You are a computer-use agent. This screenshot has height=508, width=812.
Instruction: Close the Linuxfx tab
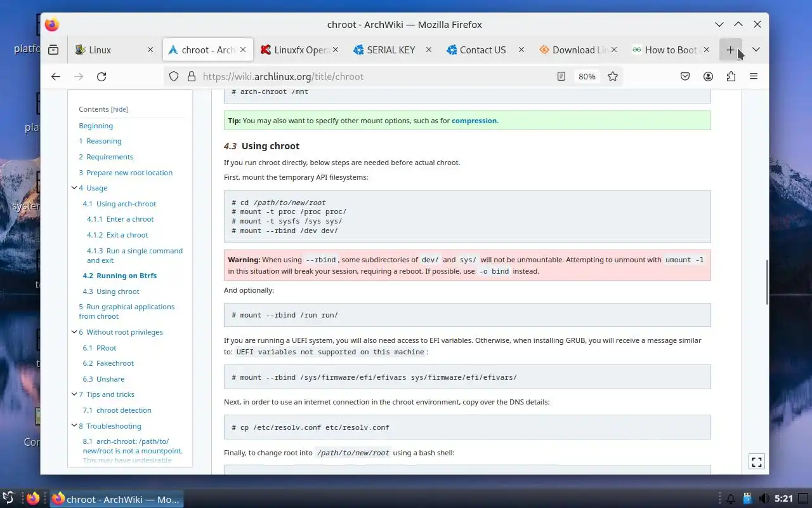[x=336, y=50]
